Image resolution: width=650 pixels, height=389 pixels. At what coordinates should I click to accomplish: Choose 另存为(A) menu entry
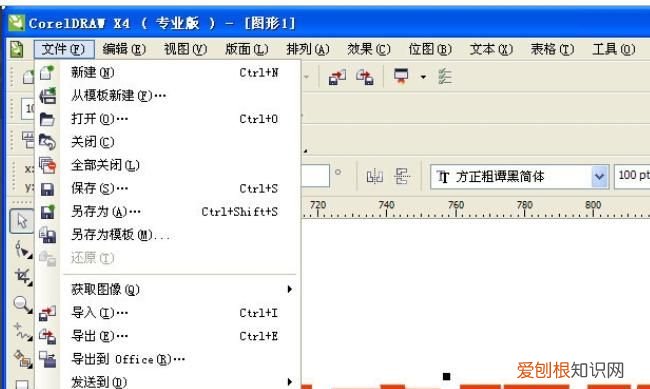click(167, 212)
